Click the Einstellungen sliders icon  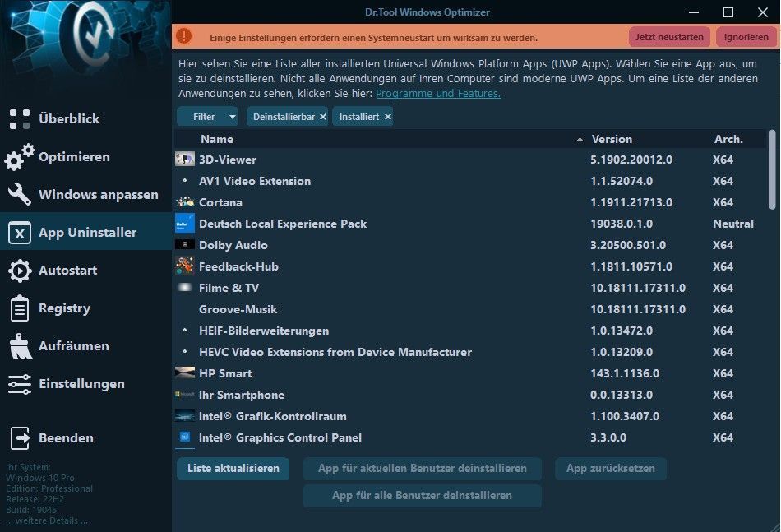click(x=20, y=384)
